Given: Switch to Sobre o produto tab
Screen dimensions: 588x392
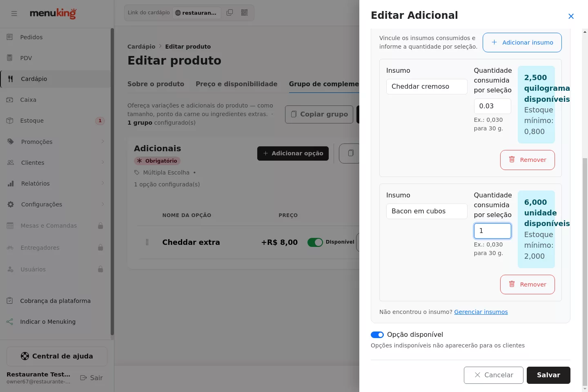Looking at the screenshot, I should pos(156,84).
